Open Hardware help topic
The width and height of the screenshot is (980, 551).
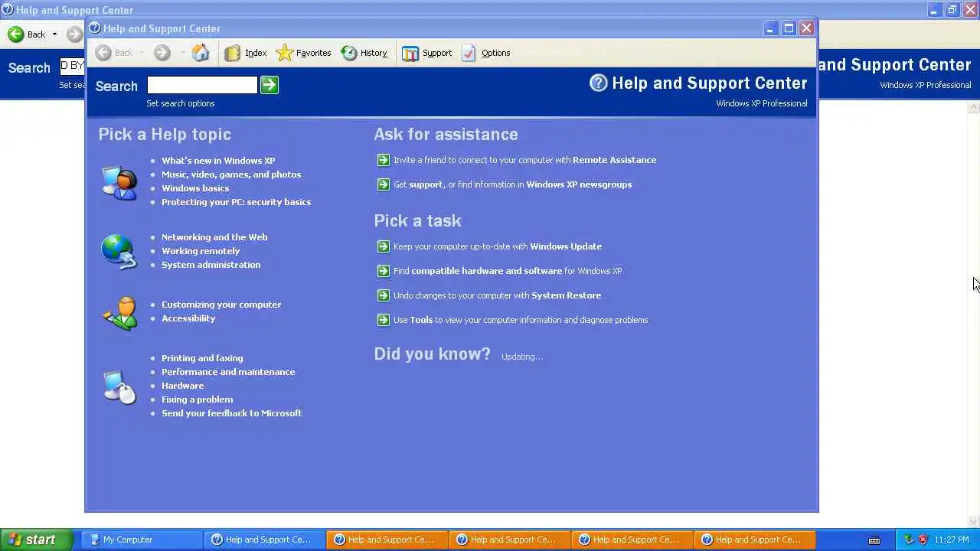coord(182,386)
